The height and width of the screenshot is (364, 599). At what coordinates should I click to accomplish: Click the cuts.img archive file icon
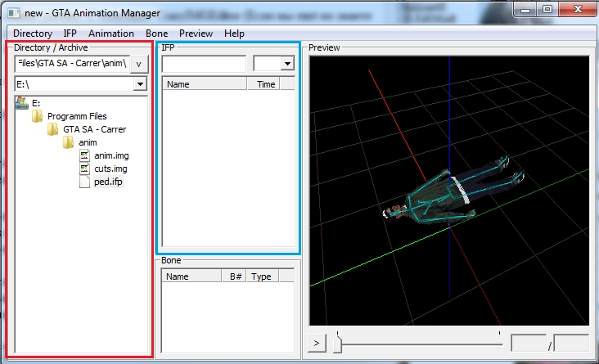pos(85,169)
